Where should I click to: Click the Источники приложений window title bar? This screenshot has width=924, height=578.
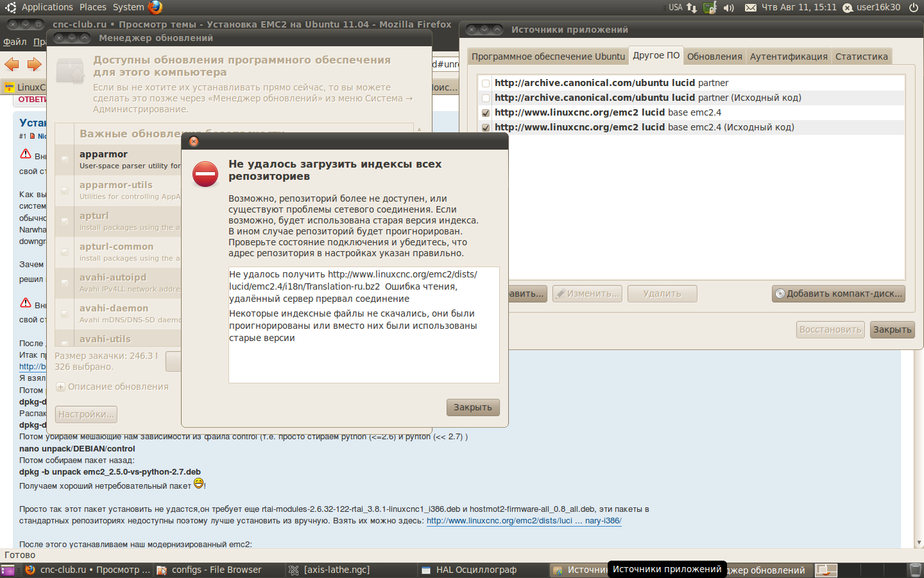tap(692, 30)
